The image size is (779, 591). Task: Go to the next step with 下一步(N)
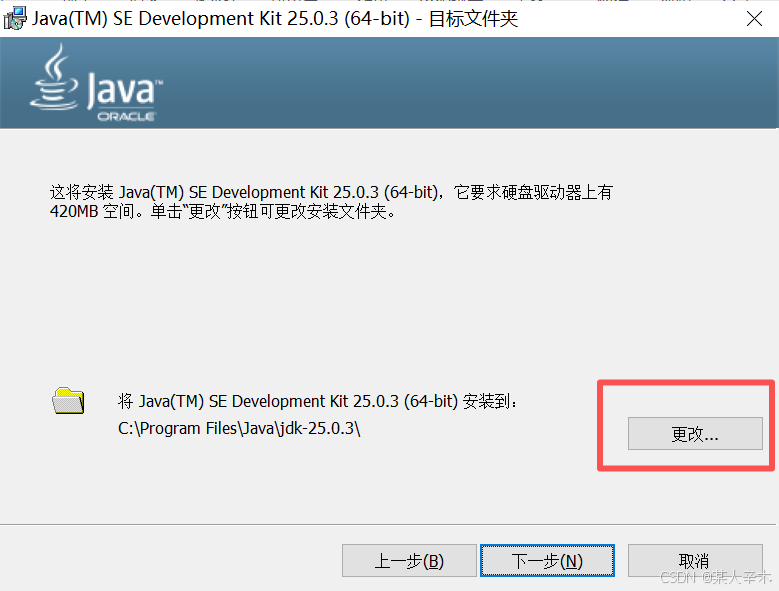pos(547,561)
